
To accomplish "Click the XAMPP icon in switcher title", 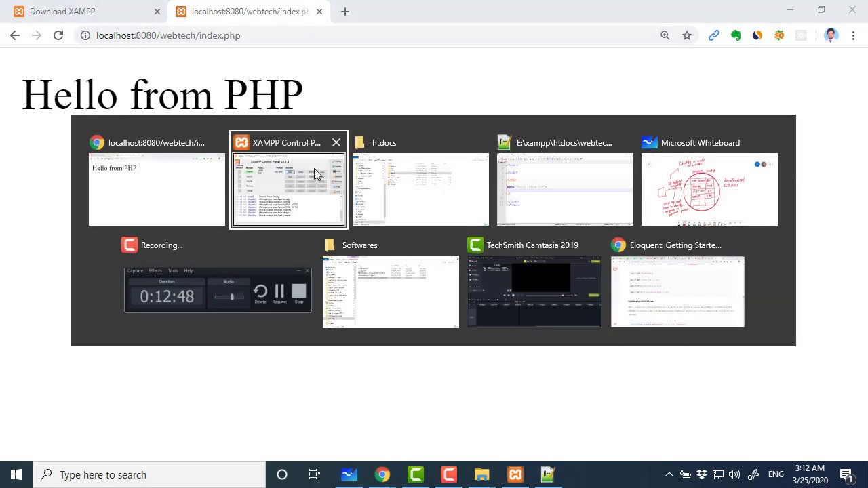I will pyautogui.click(x=241, y=142).
